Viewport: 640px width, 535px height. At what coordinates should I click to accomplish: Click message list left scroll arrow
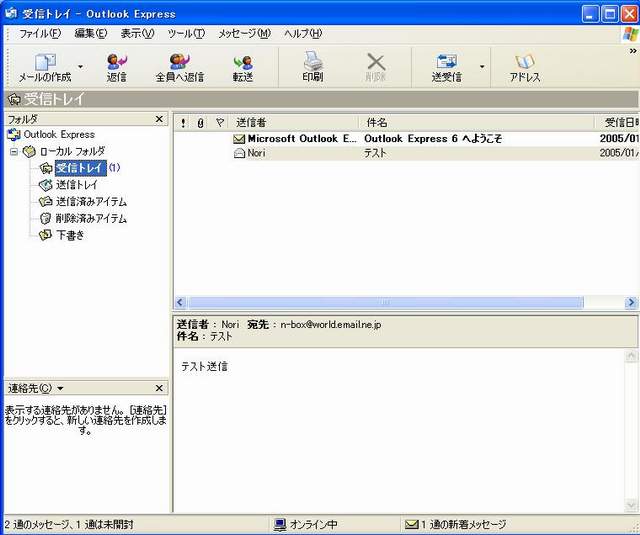(x=180, y=302)
